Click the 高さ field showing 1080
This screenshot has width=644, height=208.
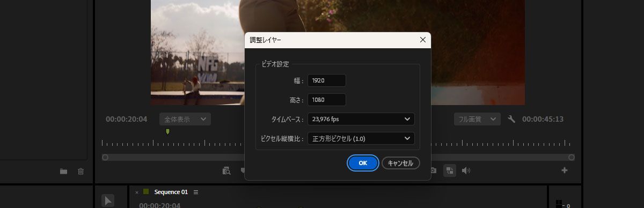(326, 100)
